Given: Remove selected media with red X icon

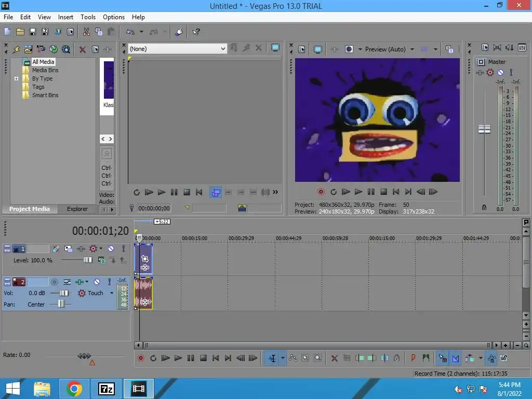Looking at the screenshot, I should [x=82, y=49].
